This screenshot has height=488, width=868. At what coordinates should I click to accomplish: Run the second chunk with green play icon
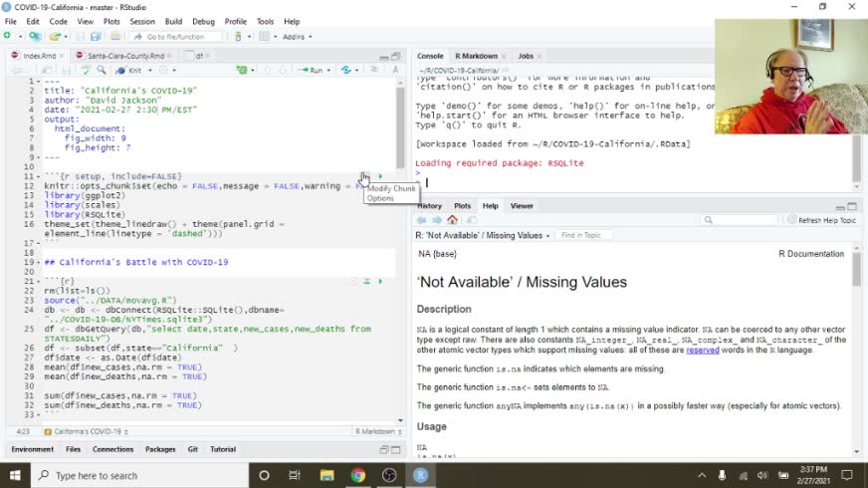(380, 282)
